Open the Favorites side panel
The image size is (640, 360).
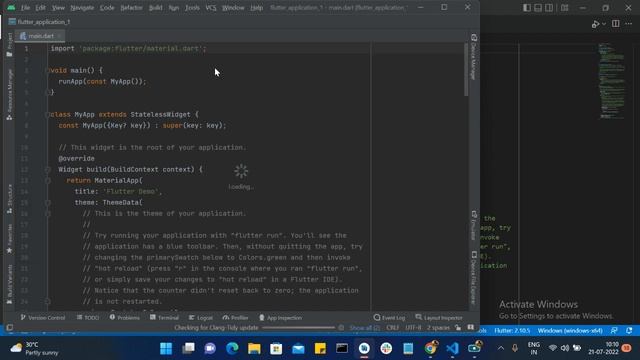click(x=9, y=239)
